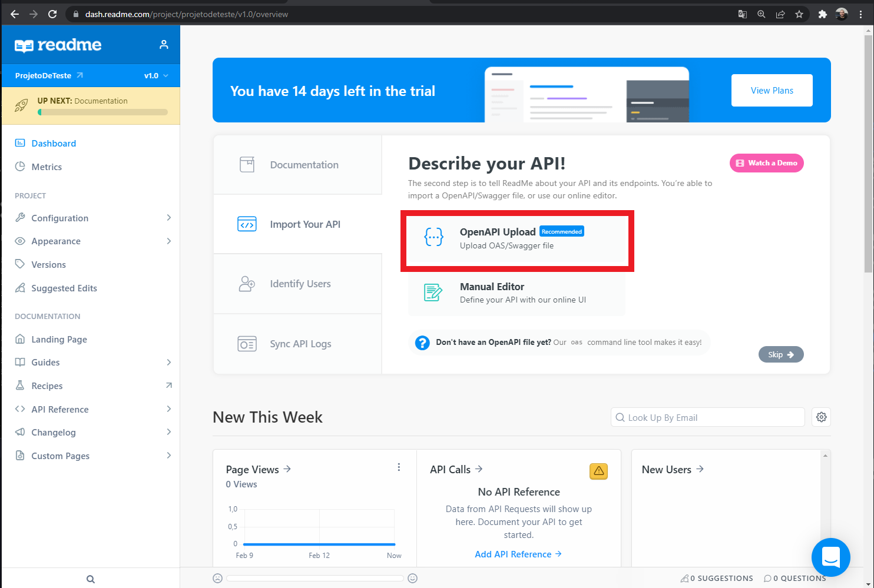
Task: Click the happy face feedback icon
Action: point(413,578)
